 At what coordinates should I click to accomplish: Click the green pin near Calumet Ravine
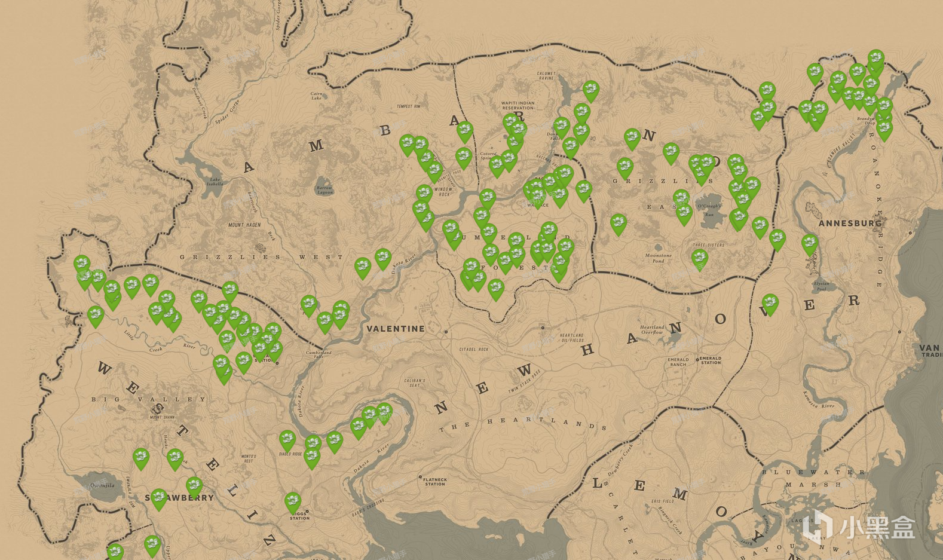point(590,91)
